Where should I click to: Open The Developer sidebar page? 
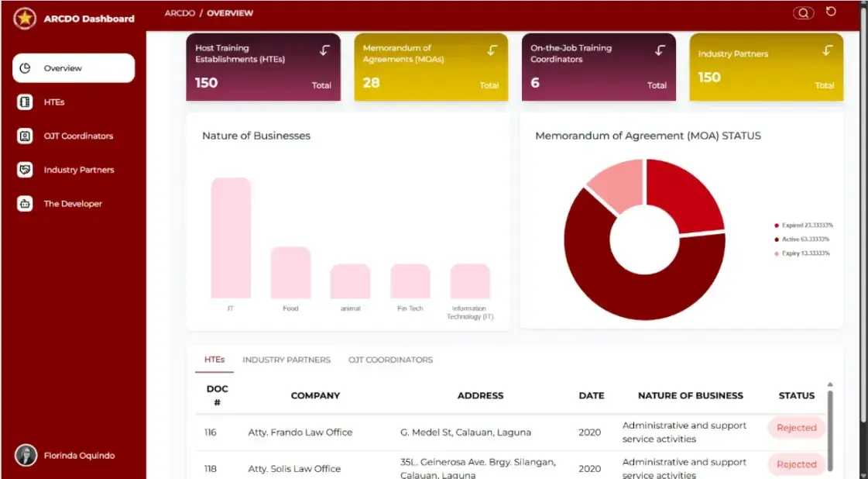[x=74, y=204]
